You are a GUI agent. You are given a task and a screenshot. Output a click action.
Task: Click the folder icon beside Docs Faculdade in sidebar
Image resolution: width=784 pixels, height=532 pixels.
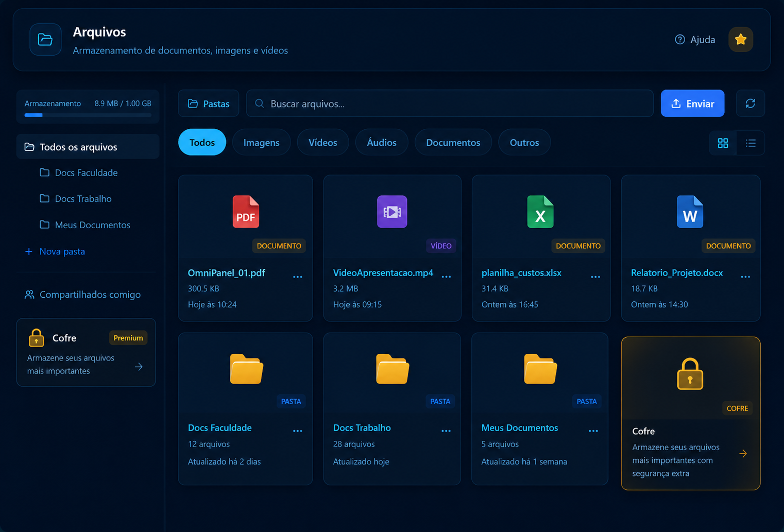(45, 173)
